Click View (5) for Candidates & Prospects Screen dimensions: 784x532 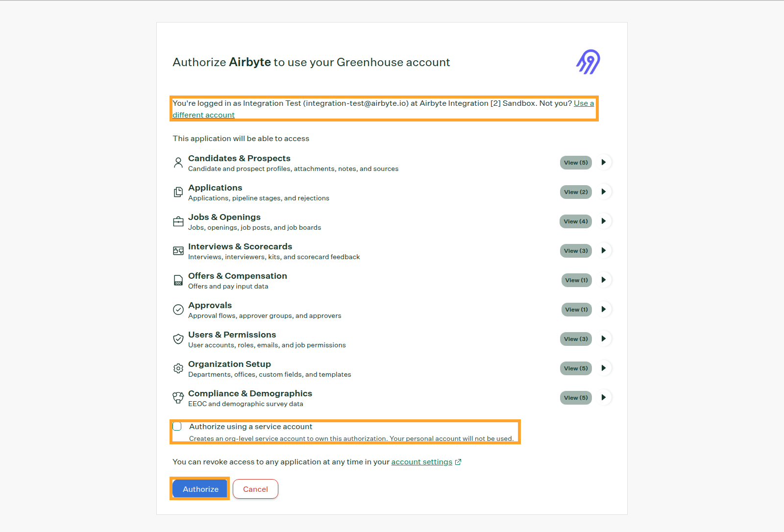pyautogui.click(x=576, y=163)
